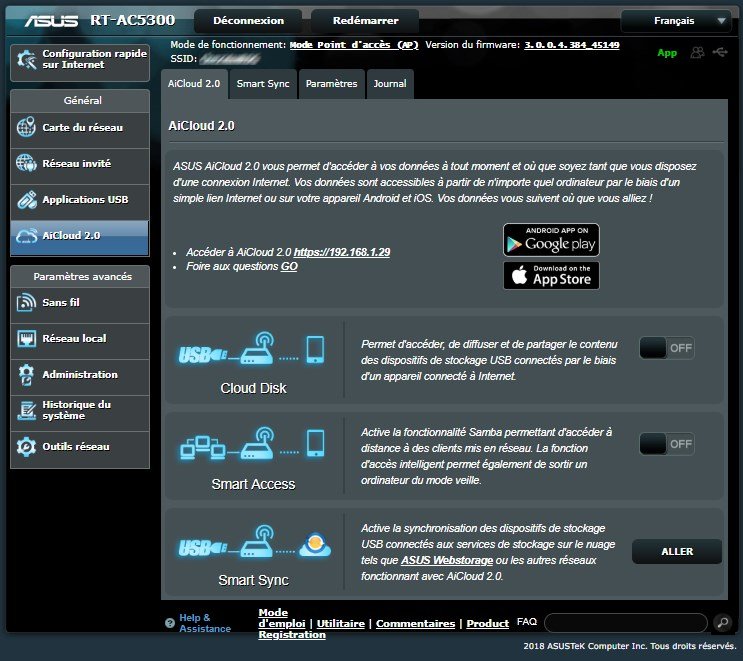
Task: Click the FAQ search magnifier icon
Action: [x=723, y=622]
